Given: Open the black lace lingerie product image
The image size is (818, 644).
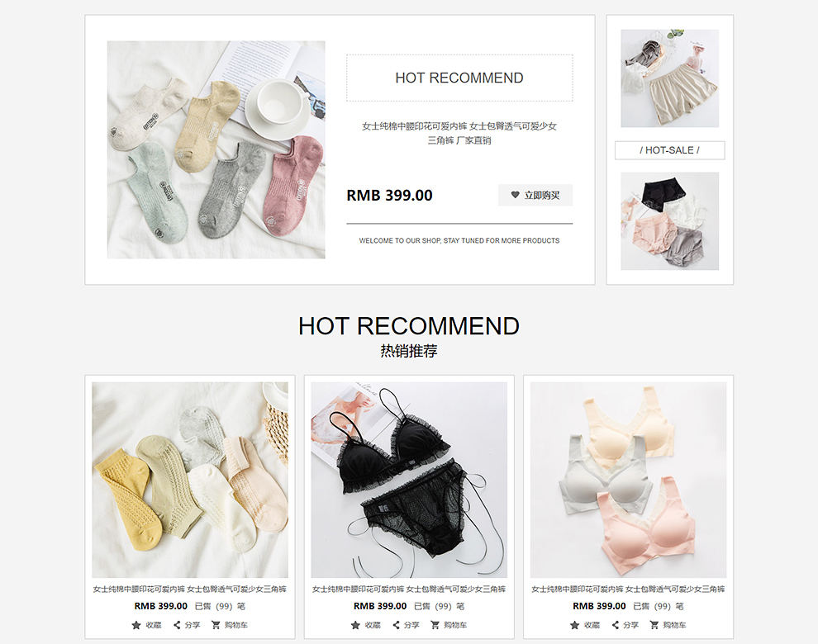Looking at the screenshot, I should 409,480.
